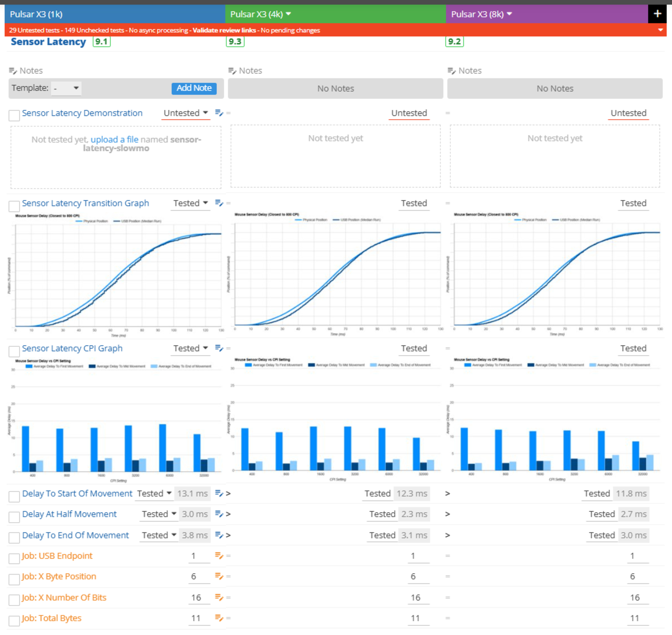
Task: Open the Pulsar X3 (1k) CPI bar chart thumbnail
Action: (115, 420)
